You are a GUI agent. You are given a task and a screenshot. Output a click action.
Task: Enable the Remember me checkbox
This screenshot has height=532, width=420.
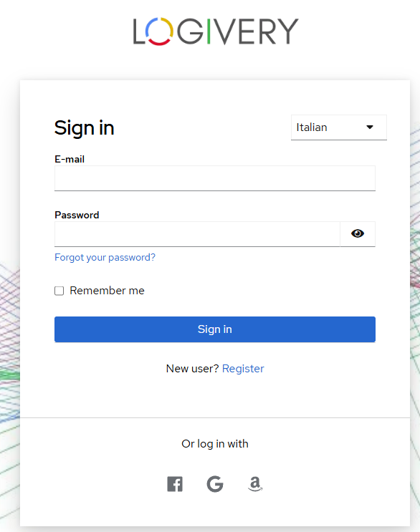tap(59, 291)
